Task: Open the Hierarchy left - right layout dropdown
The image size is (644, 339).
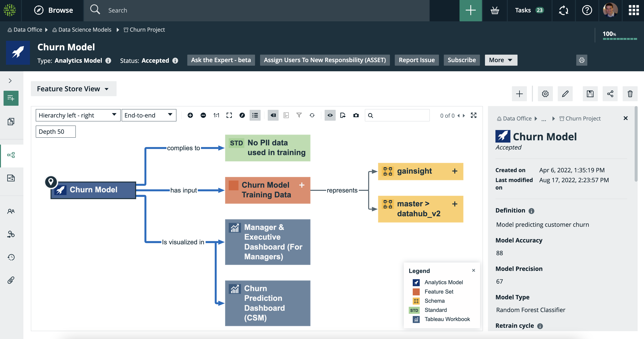Action: (x=78, y=115)
